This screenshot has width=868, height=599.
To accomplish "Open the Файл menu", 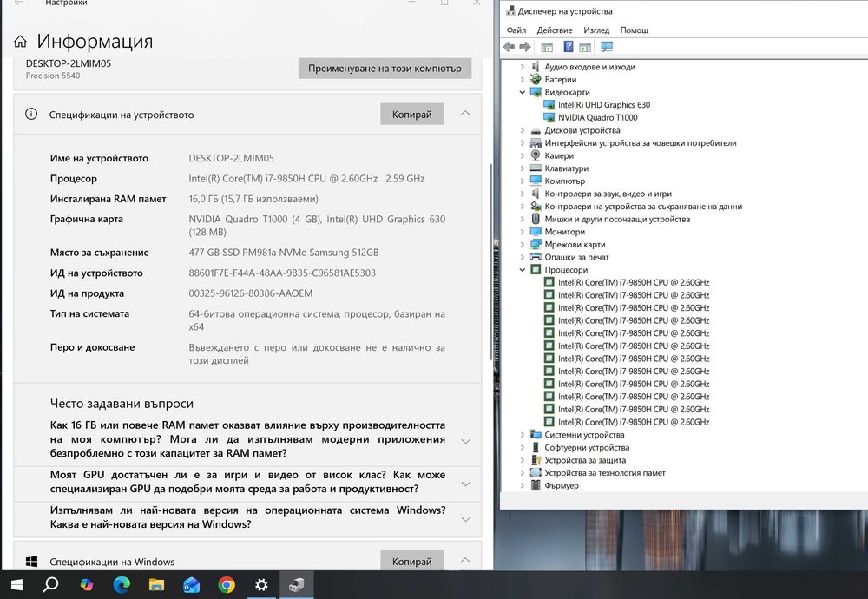I will [x=516, y=30].
